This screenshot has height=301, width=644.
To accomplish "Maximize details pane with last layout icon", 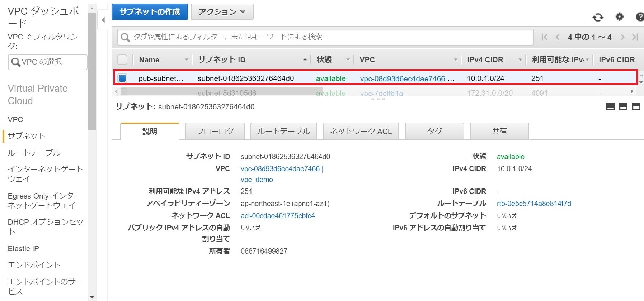I will pos(636,107).
